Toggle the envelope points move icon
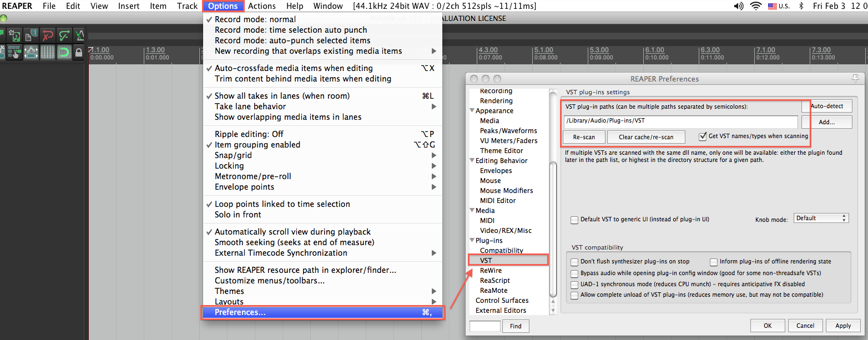The height and width of the screenshot is (340, 868). 31,52
